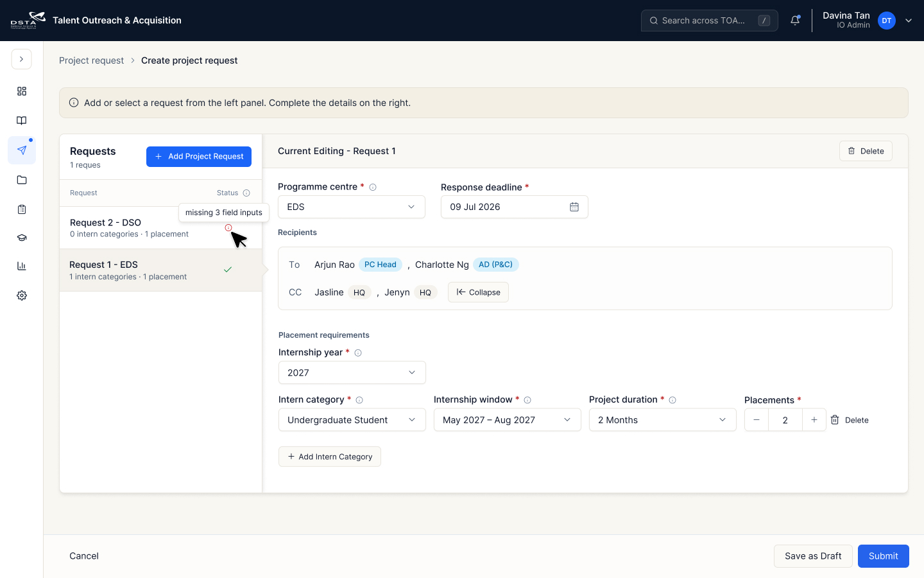This screenshot has height=578, width=924.
Task: Click the green checkmark on Request 1
Action: click(228, 270)
